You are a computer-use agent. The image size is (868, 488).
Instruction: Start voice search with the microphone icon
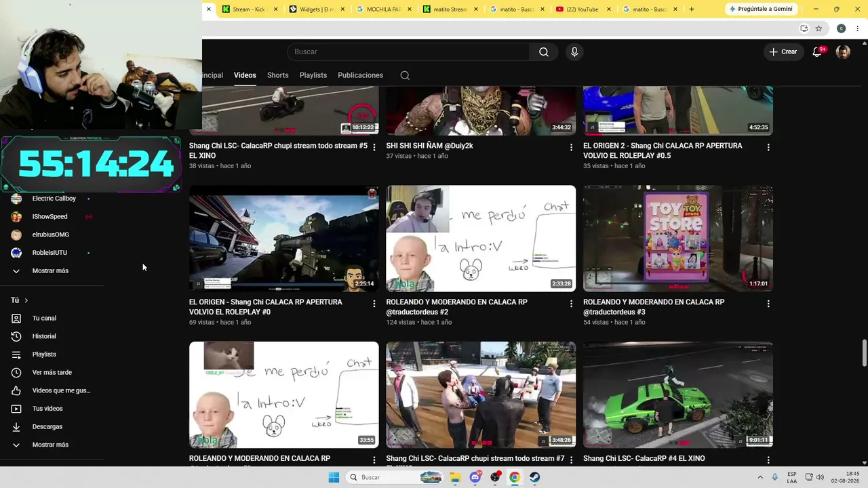coord(574,52)
